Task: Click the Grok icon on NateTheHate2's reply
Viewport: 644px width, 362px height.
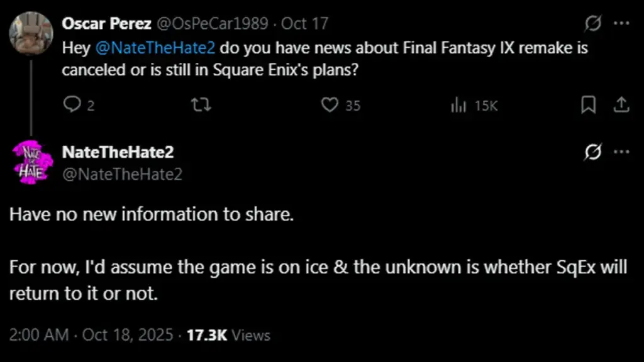Action: pos(592,152)
